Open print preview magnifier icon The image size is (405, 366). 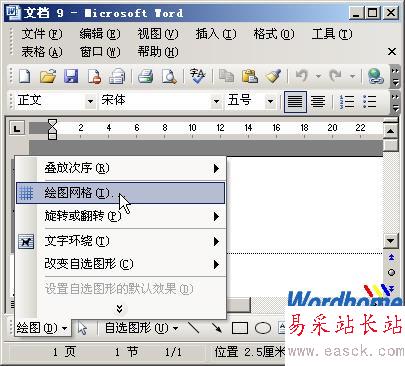169,76
